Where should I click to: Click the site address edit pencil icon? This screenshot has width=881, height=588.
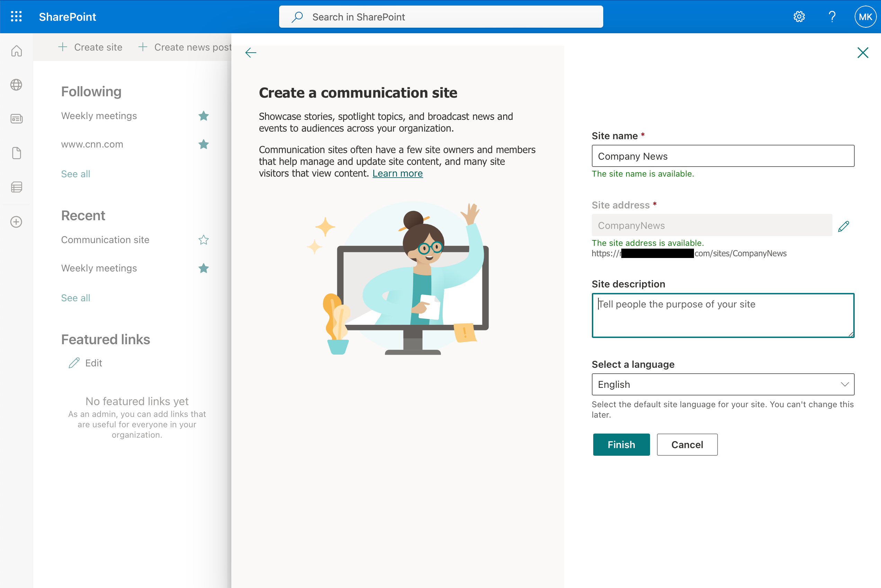(844, 226)
